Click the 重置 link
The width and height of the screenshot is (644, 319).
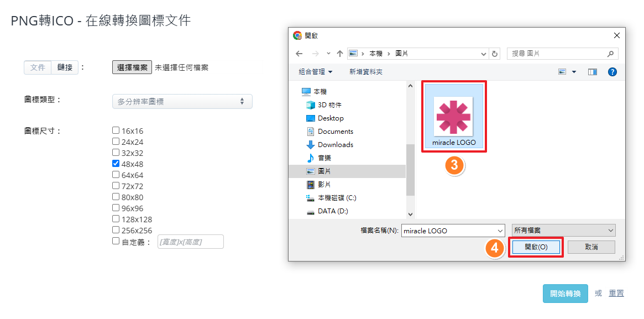616,294
